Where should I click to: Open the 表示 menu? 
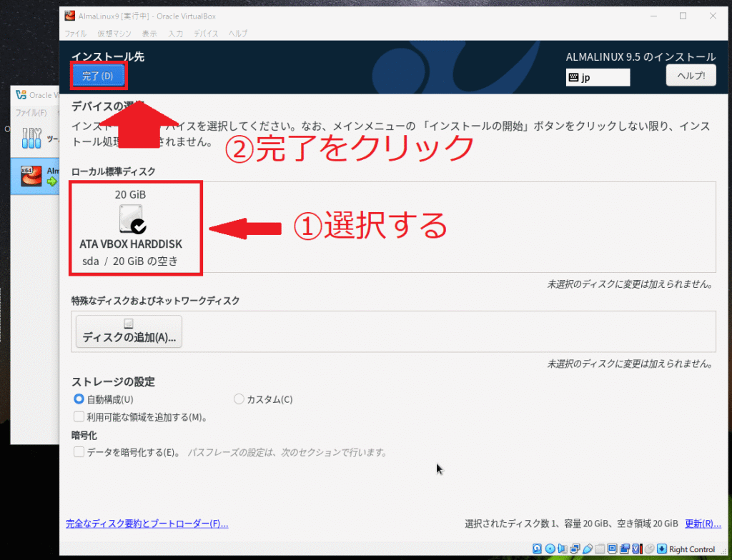tap(149, 34)
